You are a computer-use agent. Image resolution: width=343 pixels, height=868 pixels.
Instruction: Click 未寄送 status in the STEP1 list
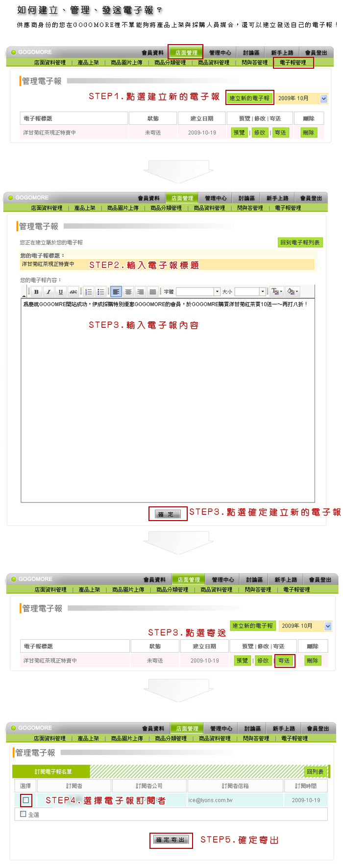(153, 132)
